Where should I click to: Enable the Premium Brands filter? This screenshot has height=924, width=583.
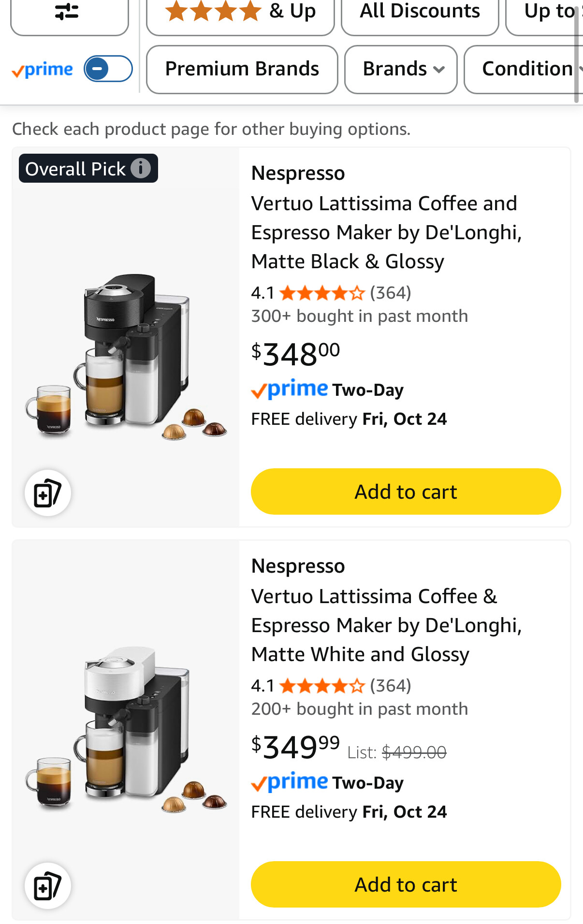click(242, 69)
